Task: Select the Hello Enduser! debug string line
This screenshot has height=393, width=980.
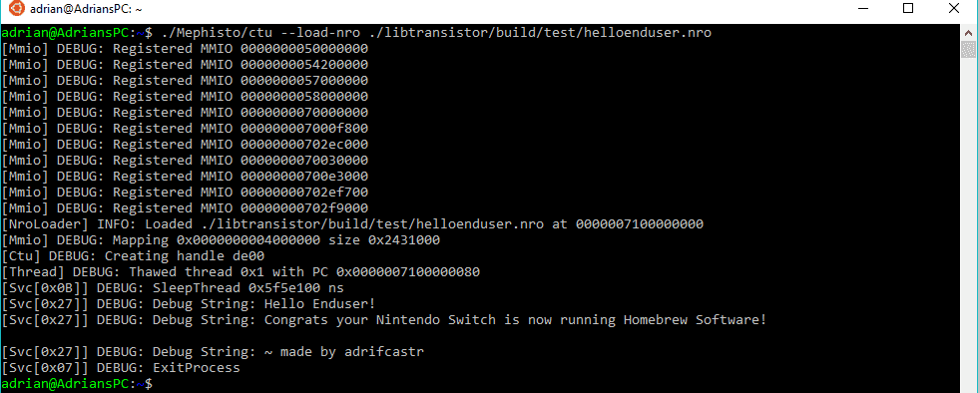Action: [189, 304]
